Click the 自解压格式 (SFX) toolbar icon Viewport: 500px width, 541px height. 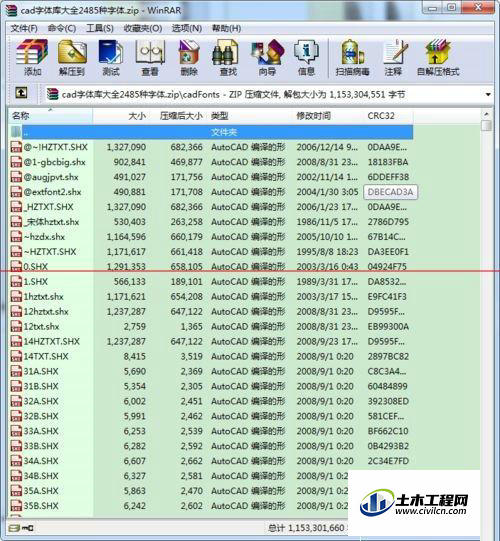438,52
